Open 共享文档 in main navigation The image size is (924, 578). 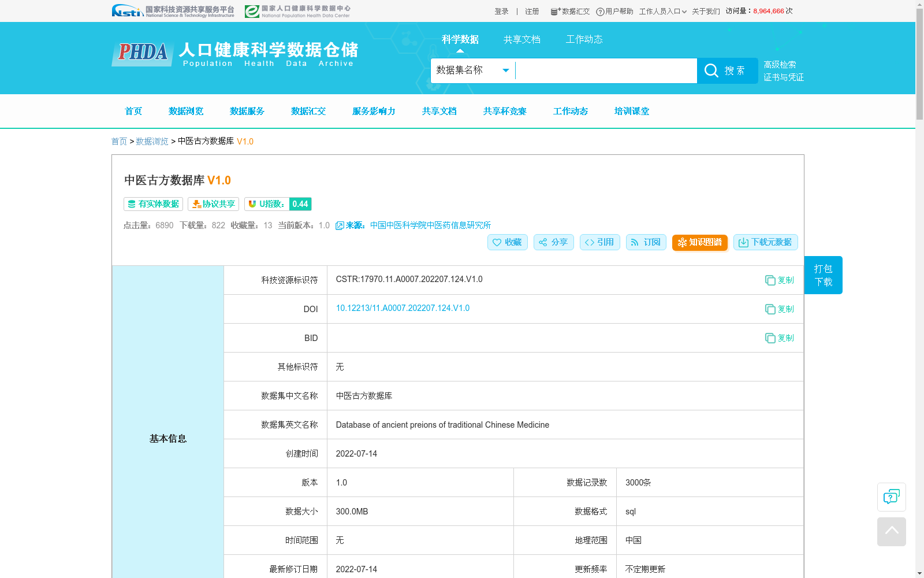(x=439, y=111)
